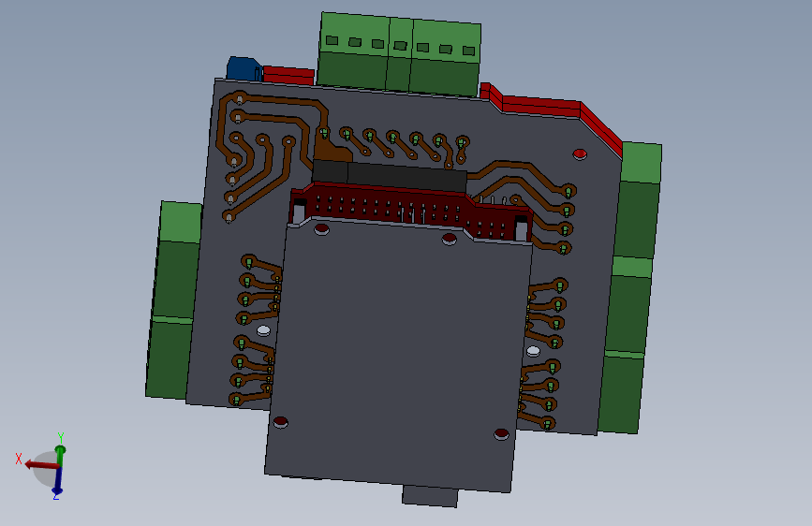
Task: Click the red mounting hole near the upper board's diagonal edge
Action: coord(580,153)
